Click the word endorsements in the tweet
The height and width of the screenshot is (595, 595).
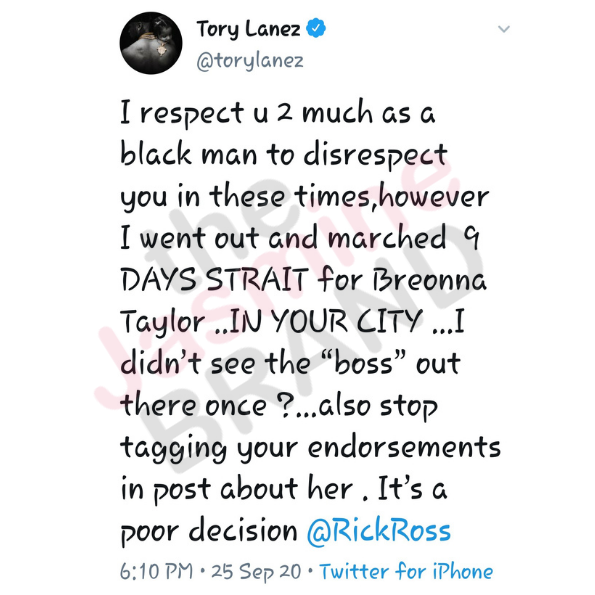404,446
